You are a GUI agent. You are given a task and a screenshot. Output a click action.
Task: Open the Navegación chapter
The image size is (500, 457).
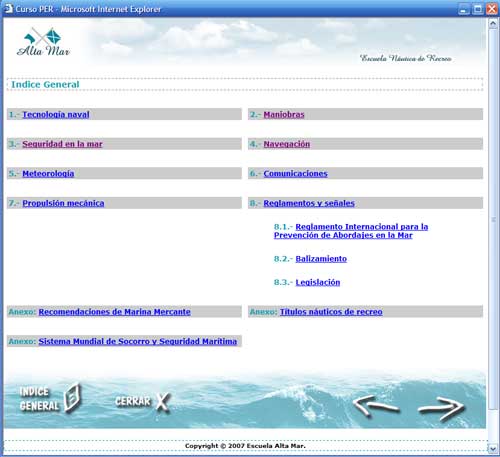(x=287, y=144)
